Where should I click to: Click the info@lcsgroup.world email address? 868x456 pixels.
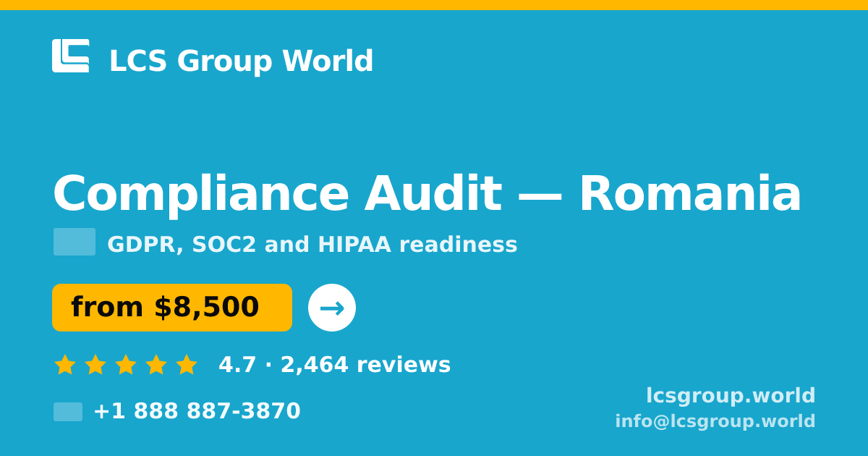click(715, 421)
